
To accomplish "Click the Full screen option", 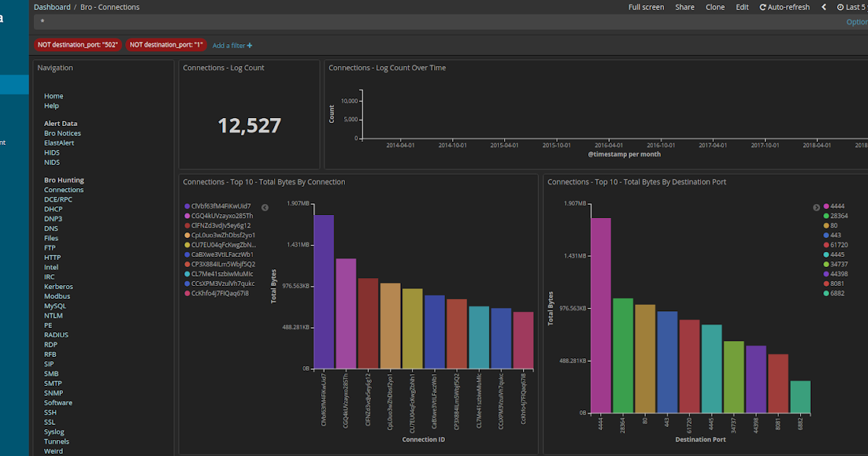I will click(646, 7).
